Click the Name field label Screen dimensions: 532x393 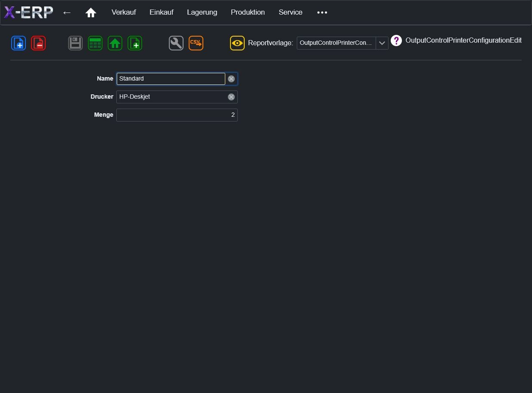coord(105,79)
